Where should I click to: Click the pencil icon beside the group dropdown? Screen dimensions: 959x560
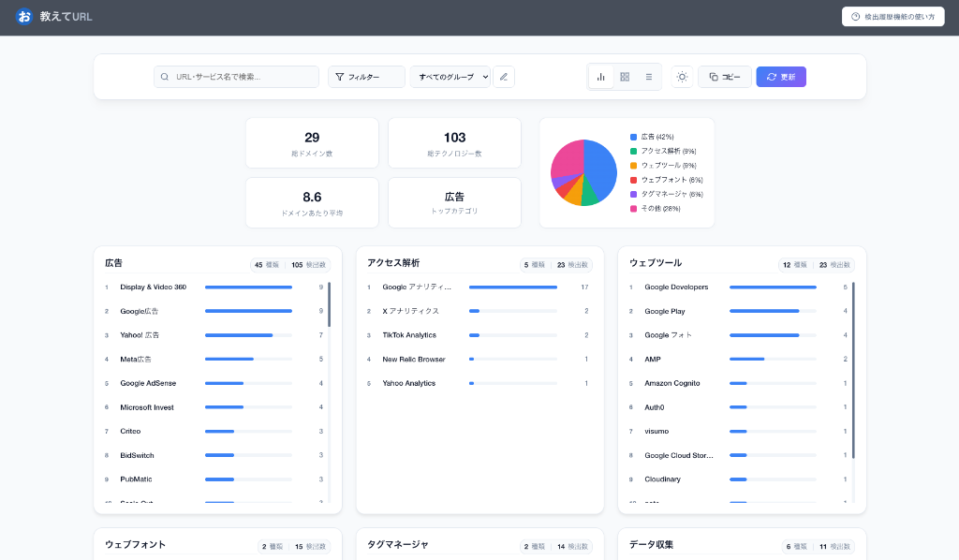pos(504,77)
